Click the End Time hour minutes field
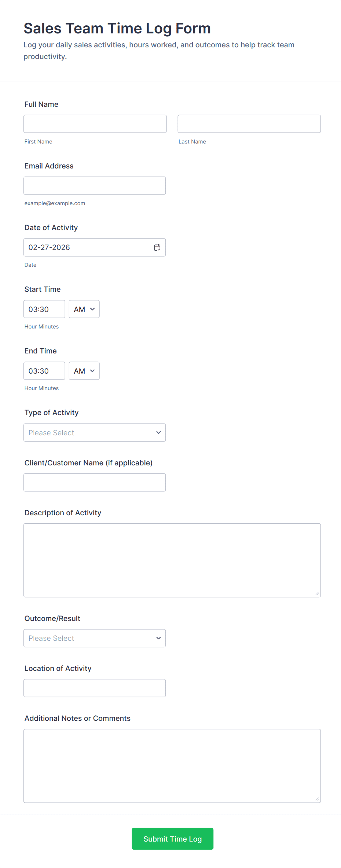The image size is (341, 868). pos(44,371)
